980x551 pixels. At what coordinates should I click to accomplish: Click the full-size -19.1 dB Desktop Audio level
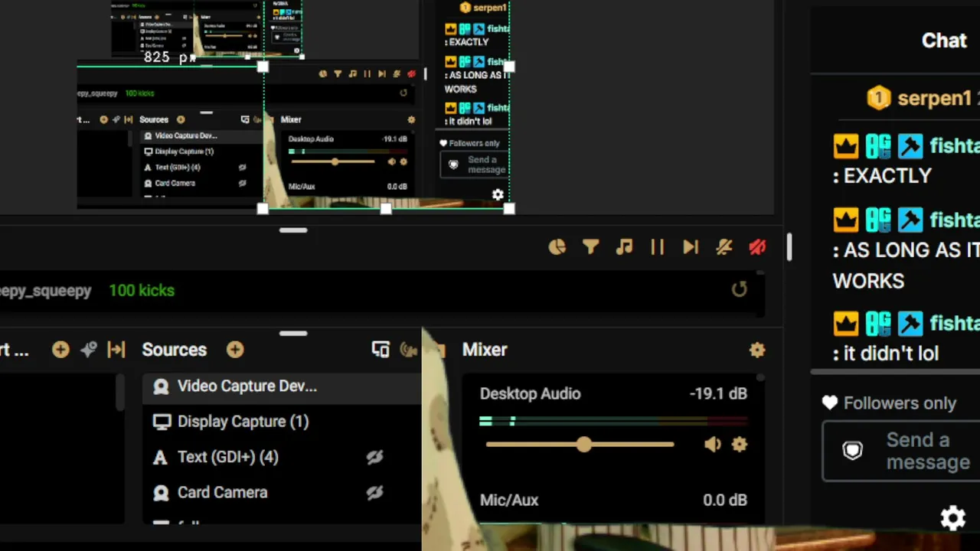tap(718, 393)
